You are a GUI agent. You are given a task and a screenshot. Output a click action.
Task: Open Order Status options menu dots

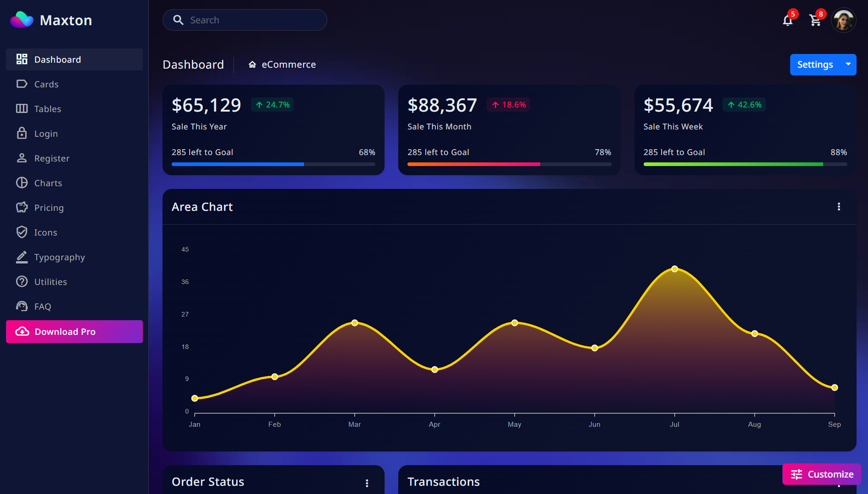pos(367,483)
